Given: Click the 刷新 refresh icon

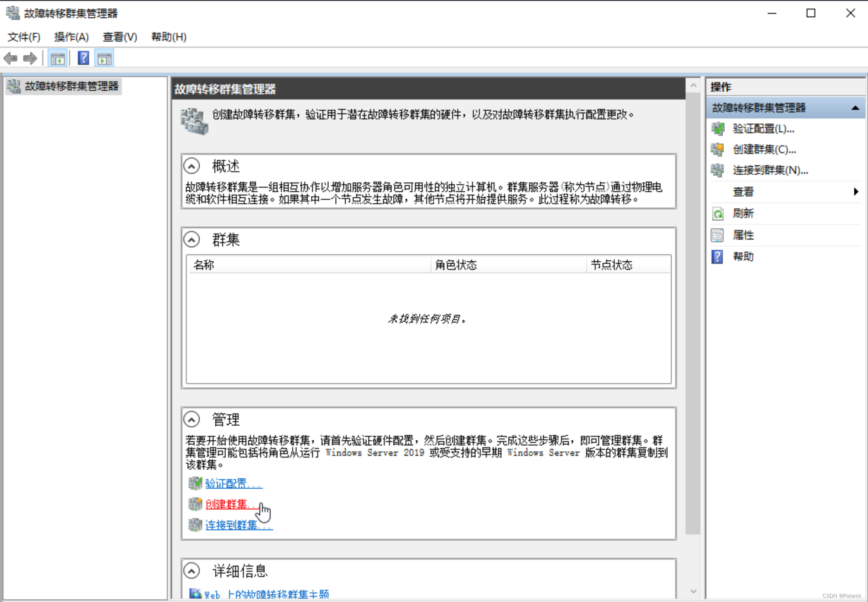Looking at the screenshot, I should pyautogui.click(x=718, y=213).
